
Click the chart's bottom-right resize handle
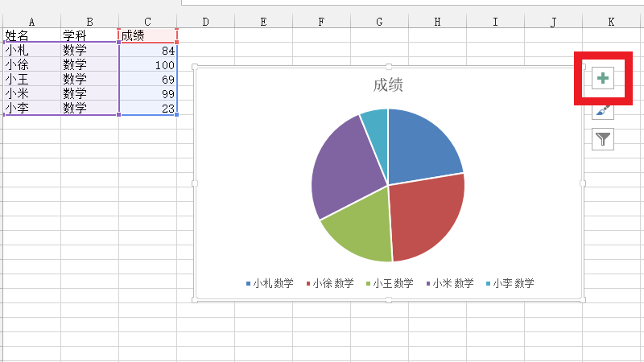pos(583,300)
